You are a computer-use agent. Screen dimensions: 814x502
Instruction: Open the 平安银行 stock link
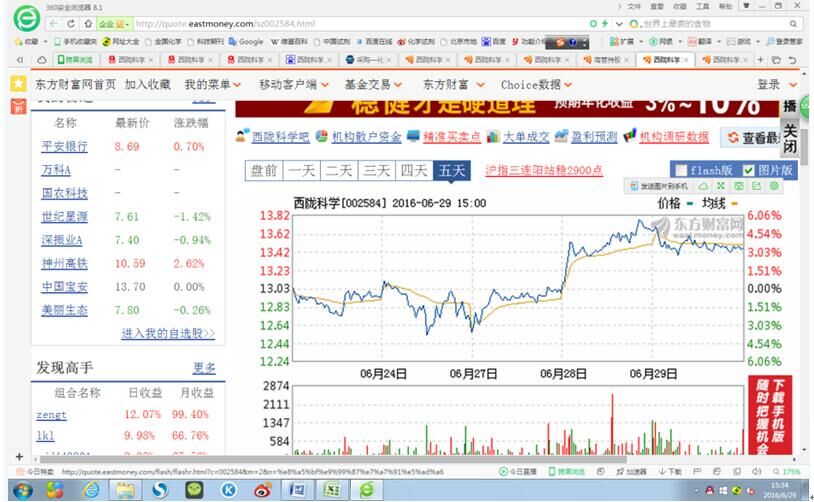[64, 147]
